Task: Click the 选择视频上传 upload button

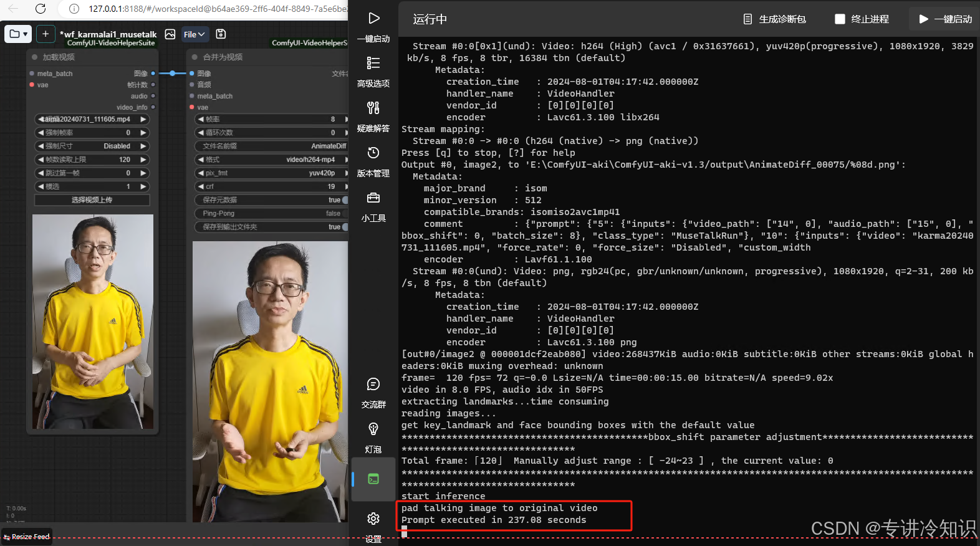Action: click(x=92, y=200)
